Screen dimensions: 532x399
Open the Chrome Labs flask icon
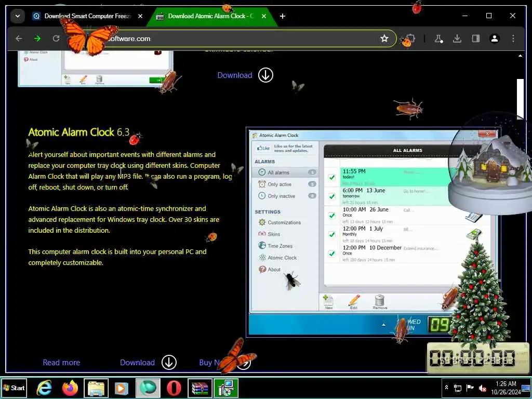pos(438,38)
